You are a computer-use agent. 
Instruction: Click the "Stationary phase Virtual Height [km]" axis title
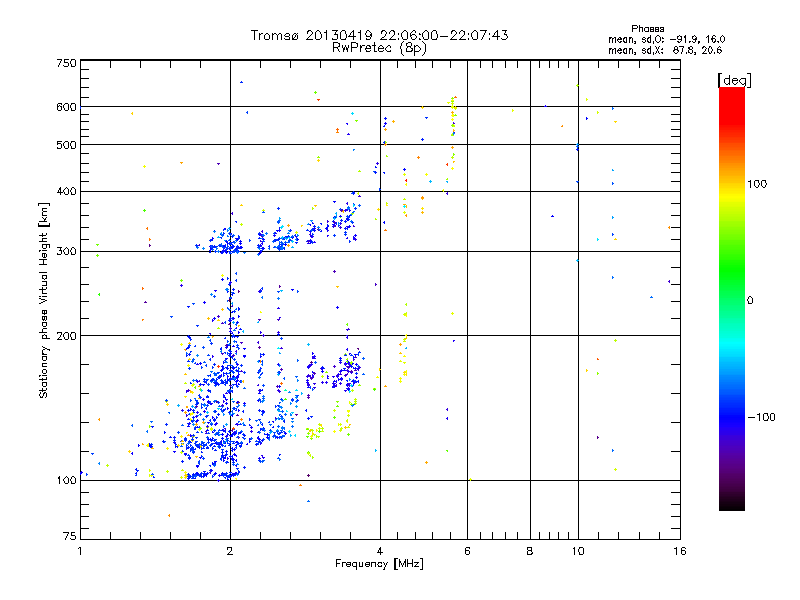44,300
